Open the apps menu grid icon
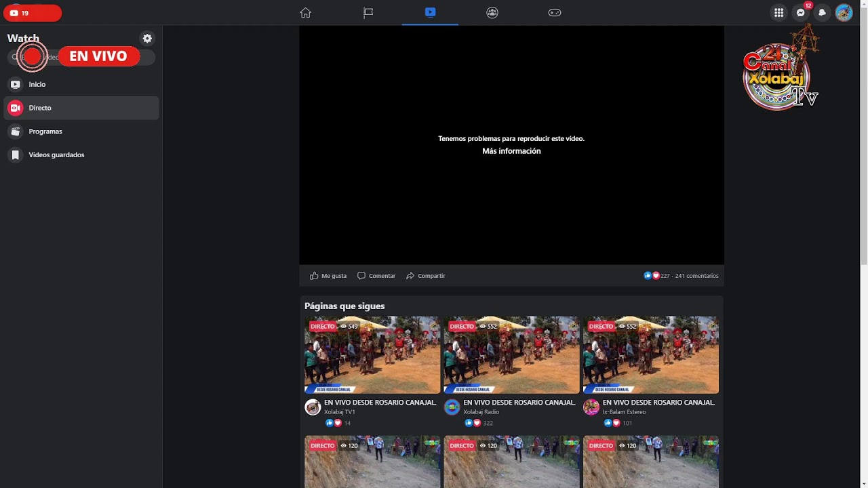The height and width of the screenshot is (488, 868). [778, 13]
